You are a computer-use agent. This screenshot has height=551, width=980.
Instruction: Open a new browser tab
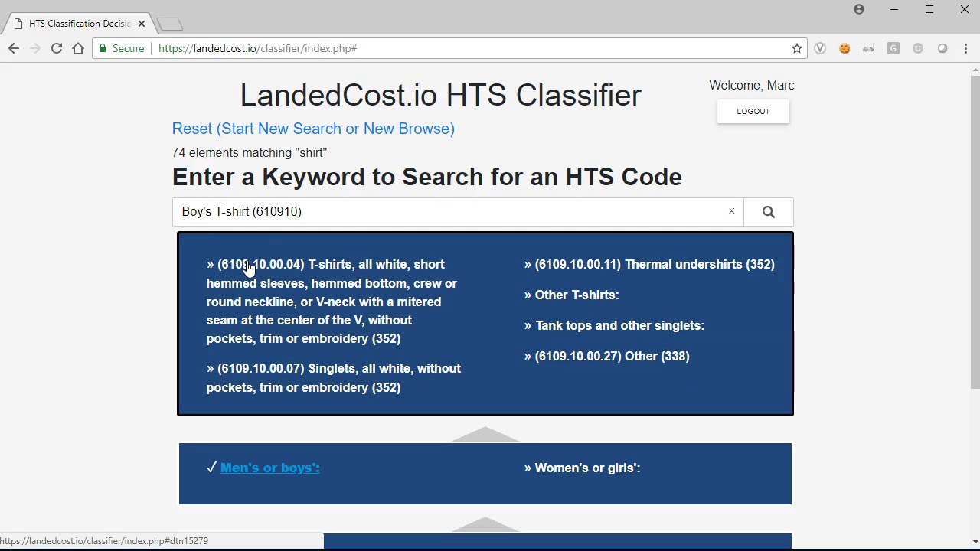pyautogui.click(x=170, y=24)
